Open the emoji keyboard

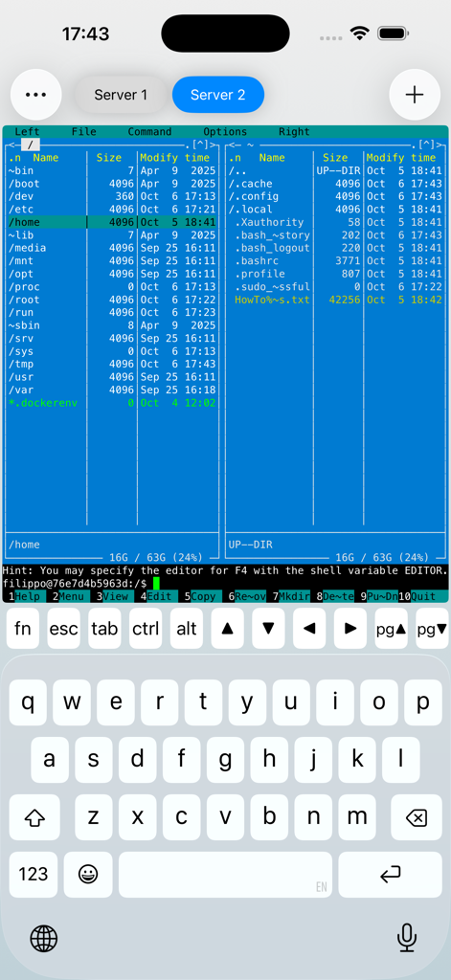pyautogui.click(x=88, y=875)
